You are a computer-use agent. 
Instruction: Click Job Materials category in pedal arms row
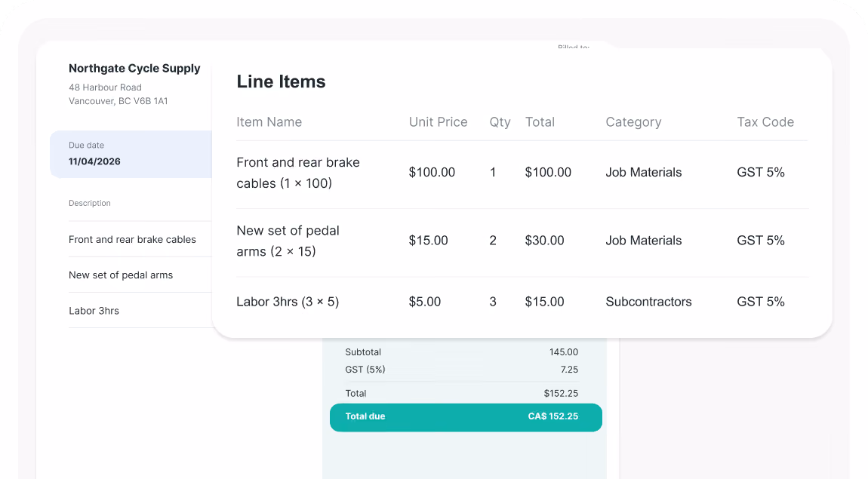coord(644,241)
